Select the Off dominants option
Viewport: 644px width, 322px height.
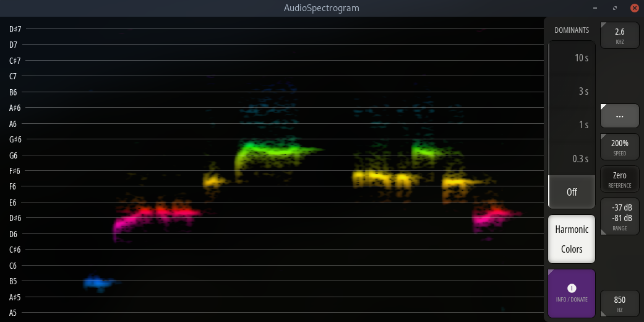pos(572,192)
